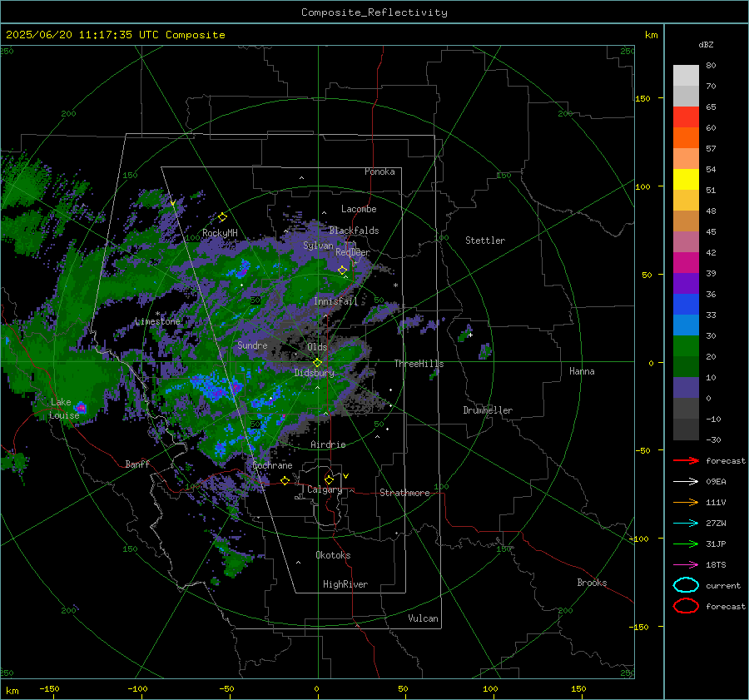Select the Lacombe city label
749x700 pixels.
tap(359, 209)
